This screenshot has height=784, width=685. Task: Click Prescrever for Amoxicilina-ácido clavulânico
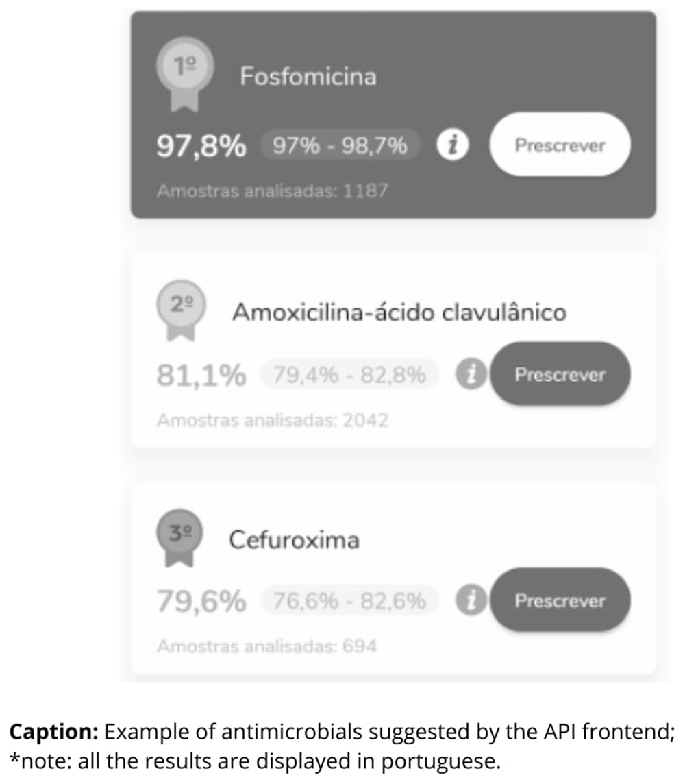pos(560,374)
